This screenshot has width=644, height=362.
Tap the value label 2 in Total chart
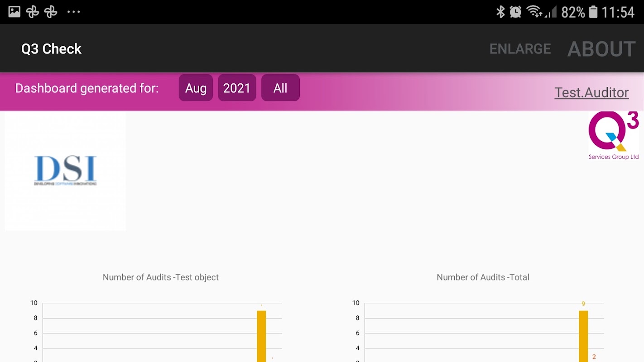(x=594, y=357)
